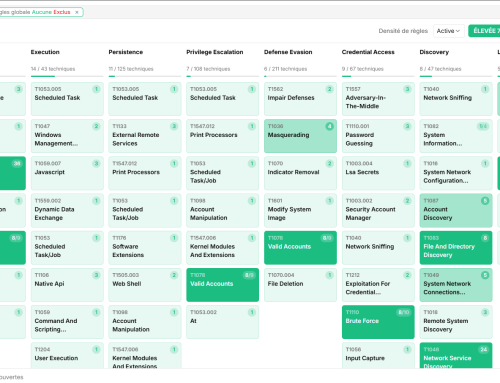
Task: Click the green ÉLEVÉE button
Action: point(484,31)
